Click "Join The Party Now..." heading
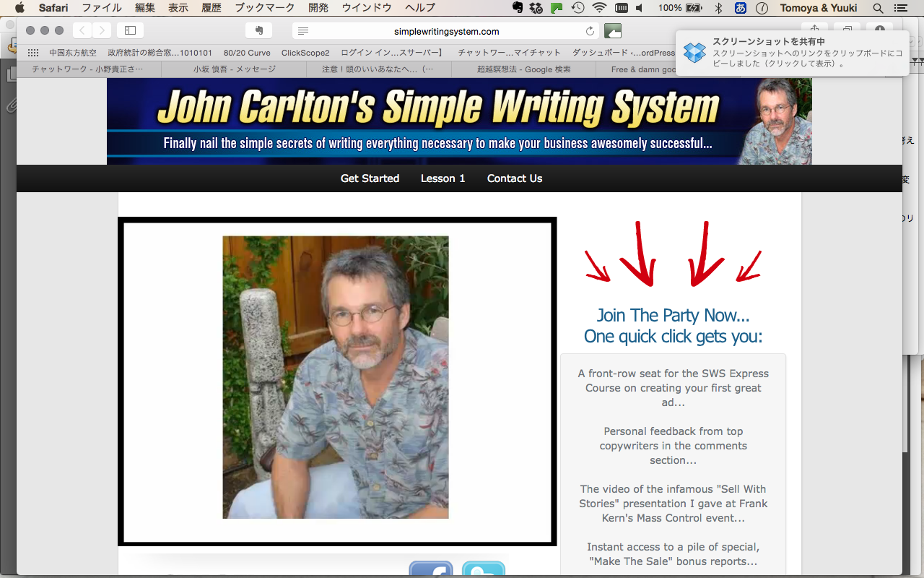The height and width of the screenshot is (578, 924). click(674, 316)
